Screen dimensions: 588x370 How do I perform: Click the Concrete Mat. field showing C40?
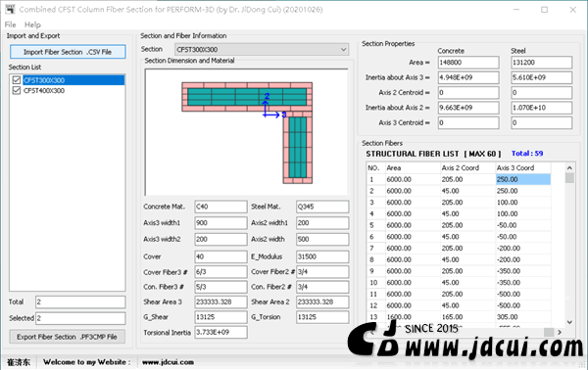(220, 207)
